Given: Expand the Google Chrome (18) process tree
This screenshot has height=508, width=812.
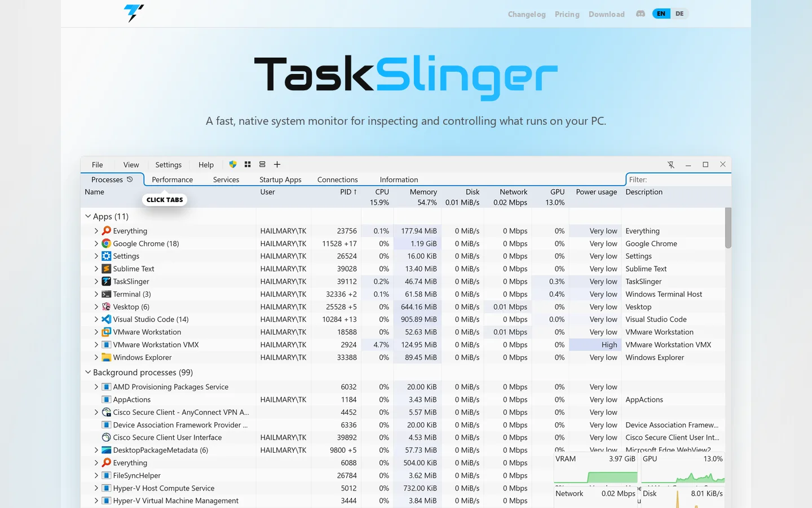Looking at the screenshot, I should [x=96, y=243].
